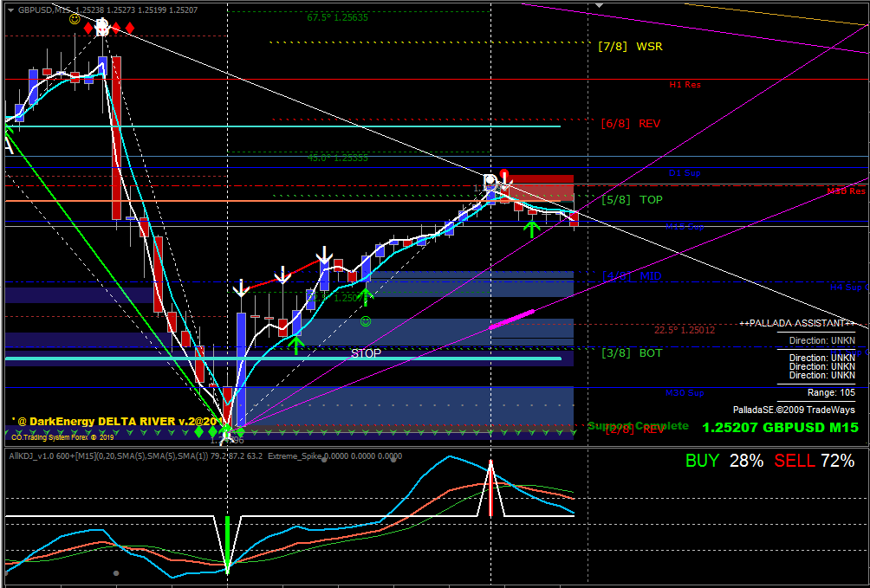The height and width of the screenshot is (588, 870).
Task: Select the M15 Sup label
Action: 685,226
